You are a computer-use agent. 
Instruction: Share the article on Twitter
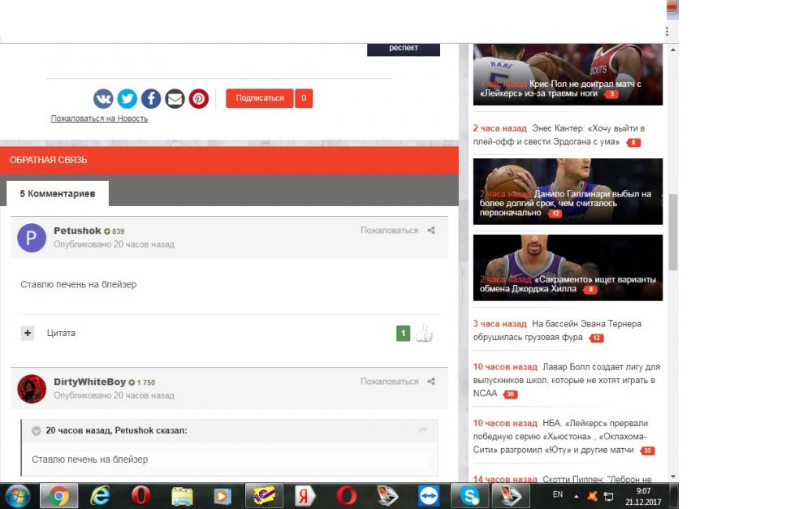(127, 99)
